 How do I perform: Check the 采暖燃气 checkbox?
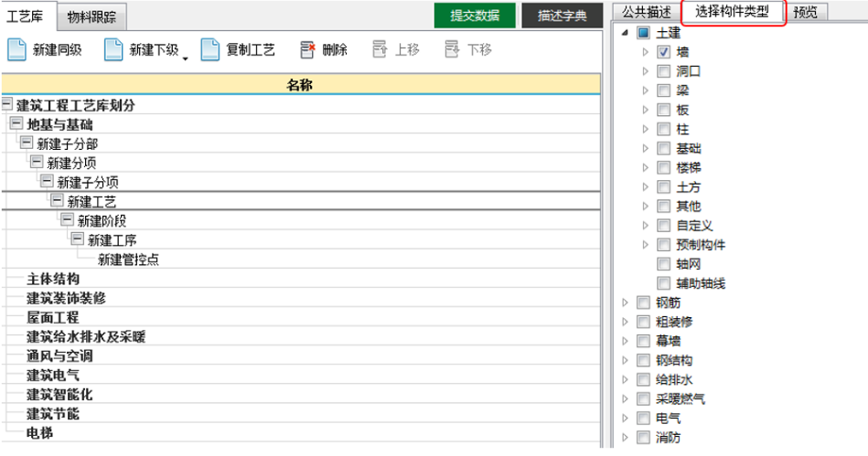[643, 399]
